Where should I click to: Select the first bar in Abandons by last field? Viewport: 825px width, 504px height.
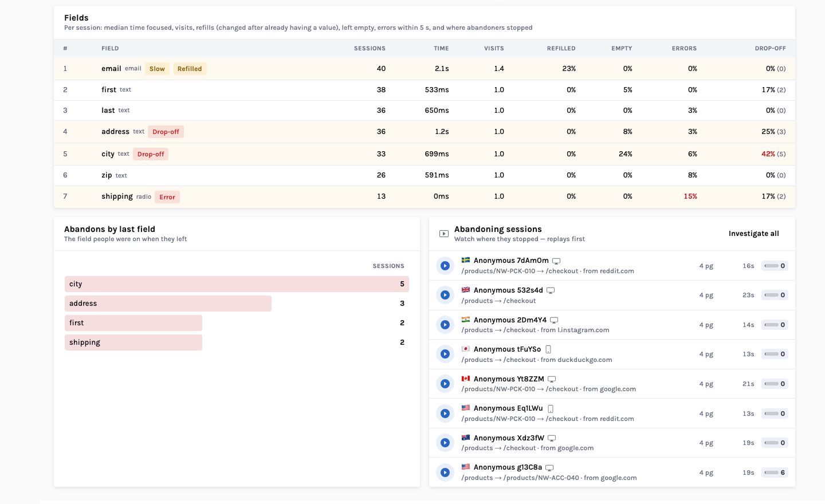click(x=133, y=323)
